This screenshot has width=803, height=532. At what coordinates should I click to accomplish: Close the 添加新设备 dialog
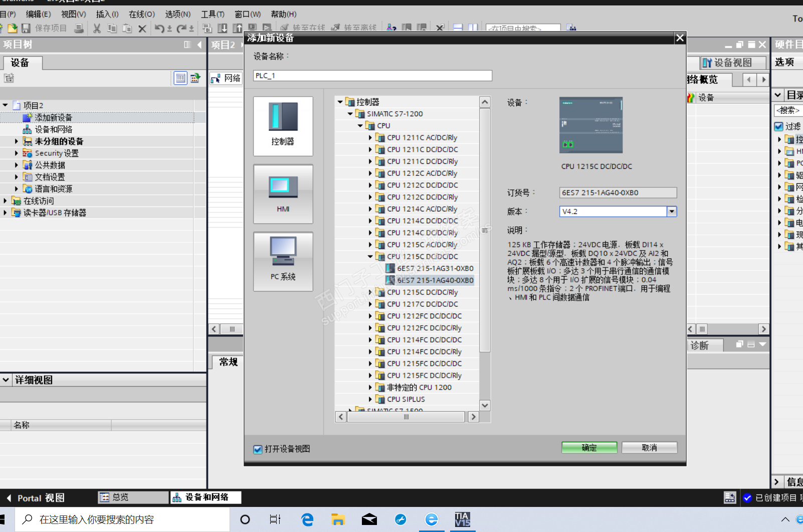[x=680, y=38]
